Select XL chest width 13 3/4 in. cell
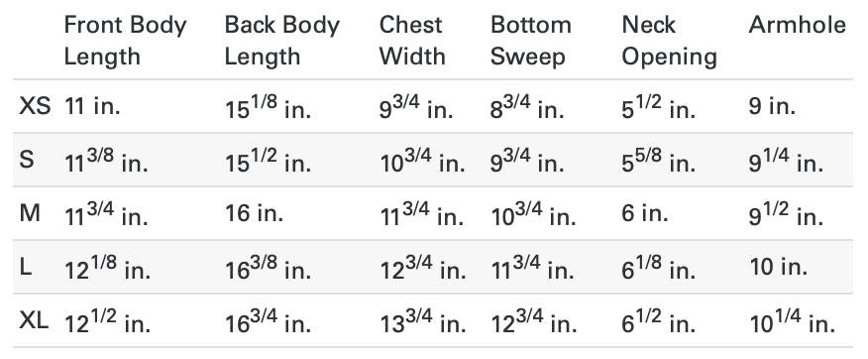Screen dimensions: 868x359 point(423,321)
